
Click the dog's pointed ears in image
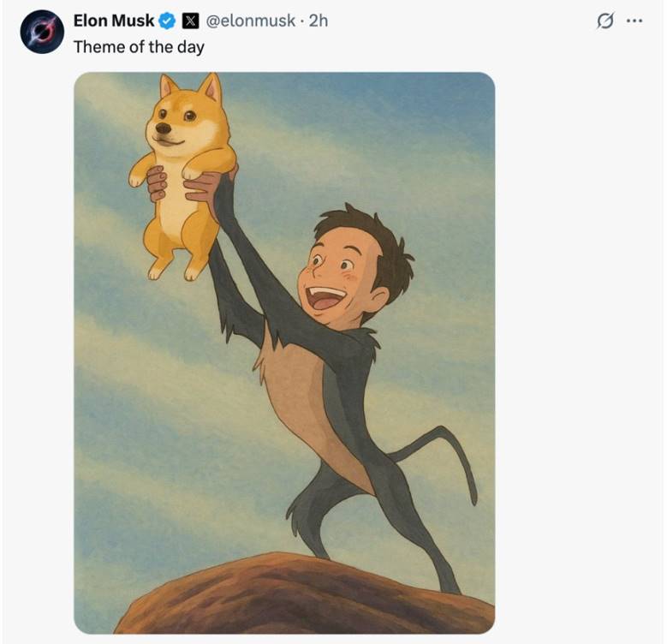189,87
